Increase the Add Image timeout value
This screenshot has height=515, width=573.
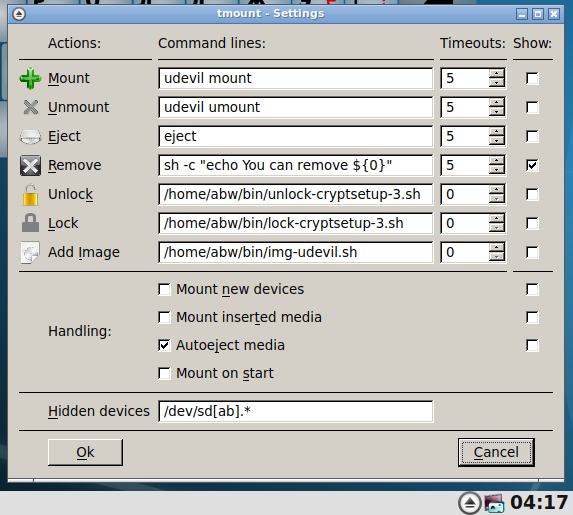[x=496, y=248]
